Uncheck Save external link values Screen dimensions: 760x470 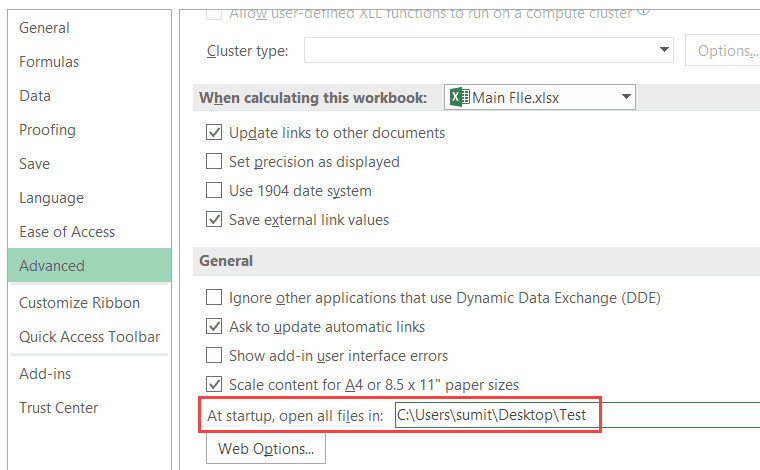tap(214, 219)
